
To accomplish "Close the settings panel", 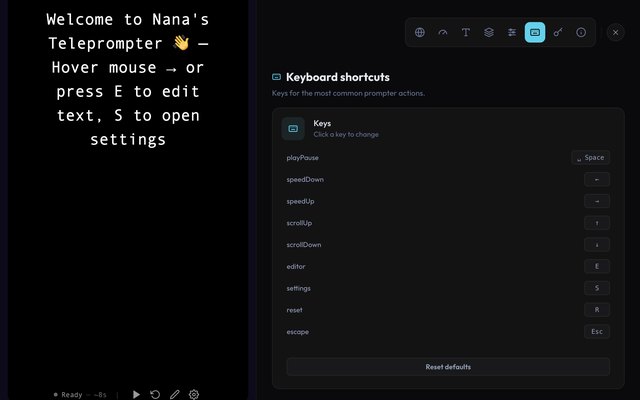I will click(x=616, y=32).
